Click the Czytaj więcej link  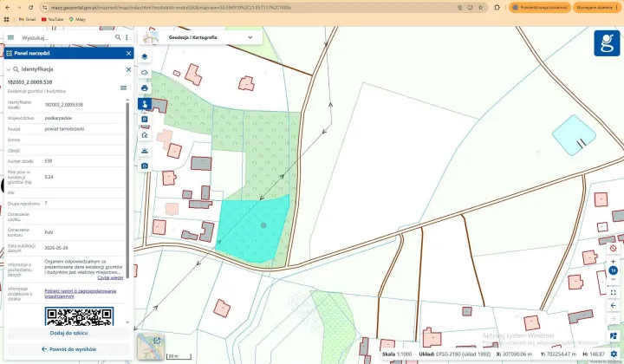coord(110,278)
